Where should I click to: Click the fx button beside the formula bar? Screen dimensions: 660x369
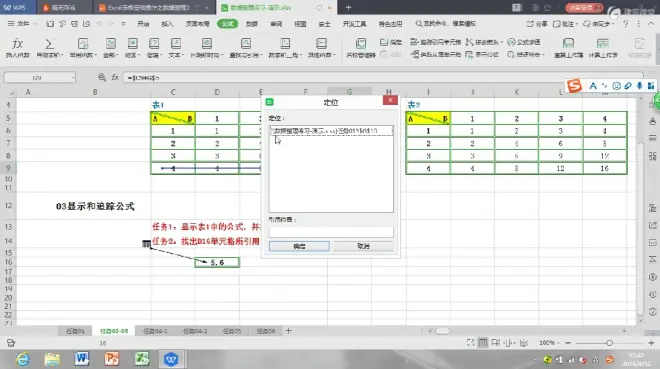point(114,77)
